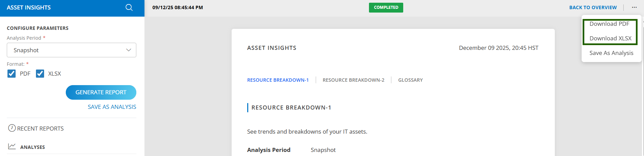Choose Download PDF from the menu
The height and width of the screenshot is (156, 644).
pos(609,24)
